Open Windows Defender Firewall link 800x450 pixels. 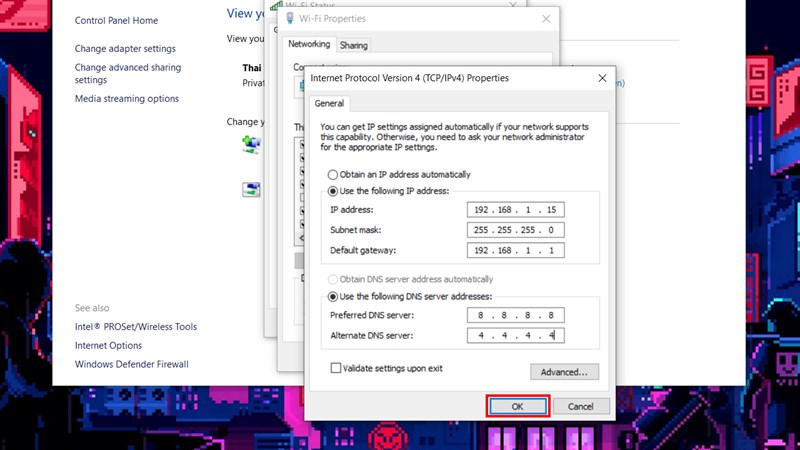click(x=131, y=365)
